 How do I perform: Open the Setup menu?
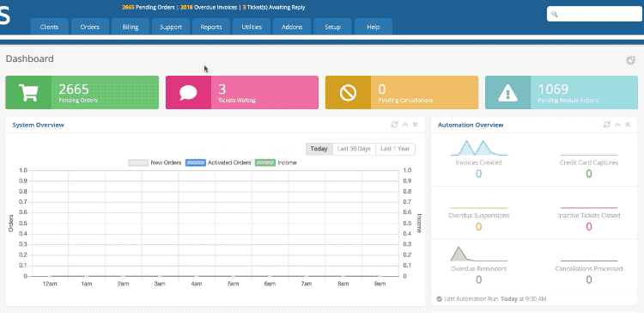(x=332, y=27)
